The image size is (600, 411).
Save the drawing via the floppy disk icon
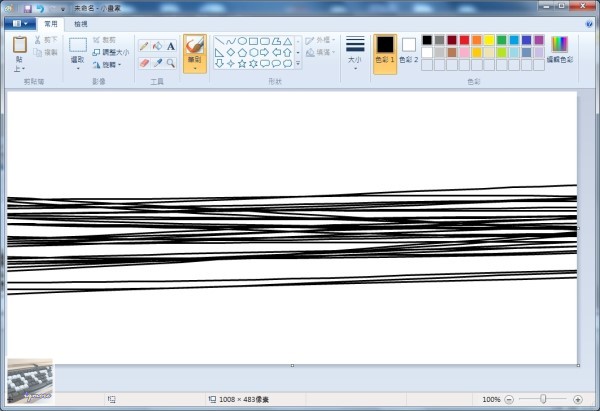[x=28, y=8]
